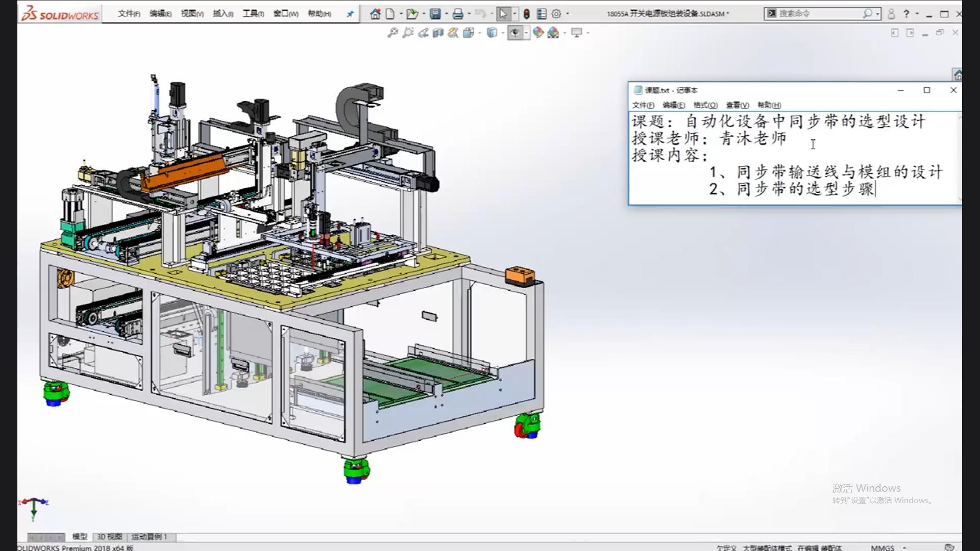Screen dimensions: 980x551
Task: Open the SolidWorks Resources home tab
Action: (958, 76)
